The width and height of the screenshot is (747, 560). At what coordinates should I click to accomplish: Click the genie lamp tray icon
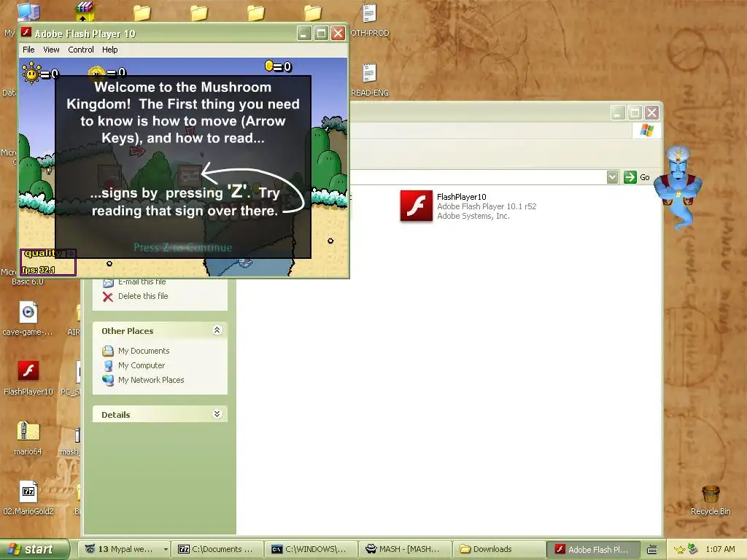pos(679,550)
